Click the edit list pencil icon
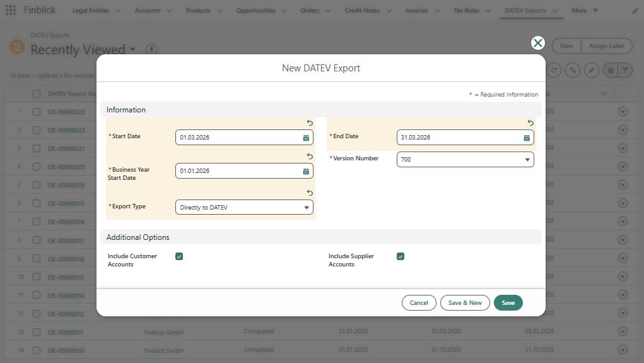The image size is (644, 363). pyautogui.click(x=592, y=70)
